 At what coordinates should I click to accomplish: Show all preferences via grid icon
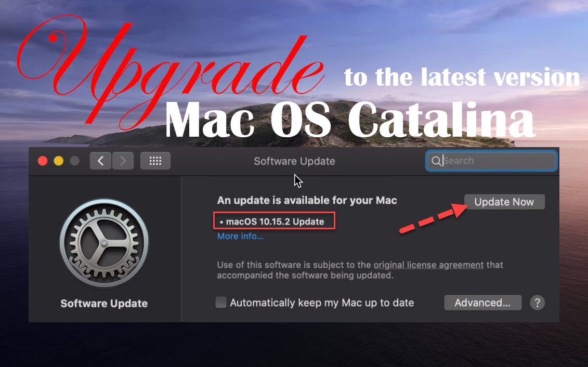pos(155,161)
